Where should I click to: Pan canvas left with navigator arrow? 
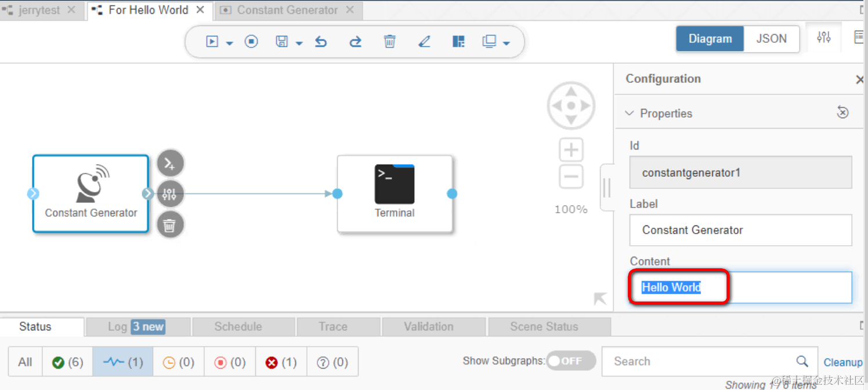[x=556, y=105]
